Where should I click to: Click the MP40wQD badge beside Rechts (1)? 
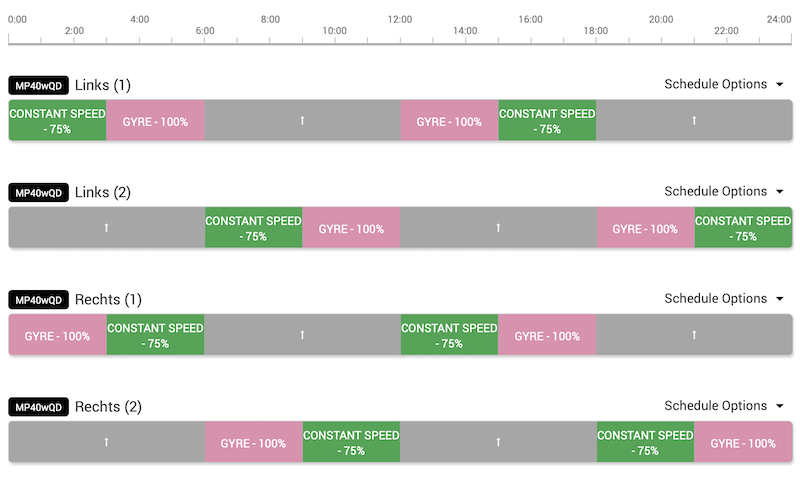pyautogui.click(x=39, y=299)
